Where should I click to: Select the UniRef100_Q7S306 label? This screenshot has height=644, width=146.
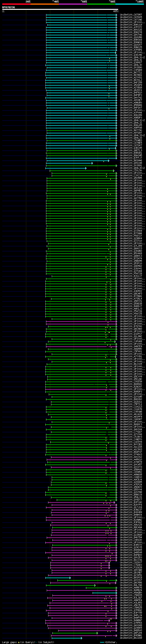click(x=131, y=435)
